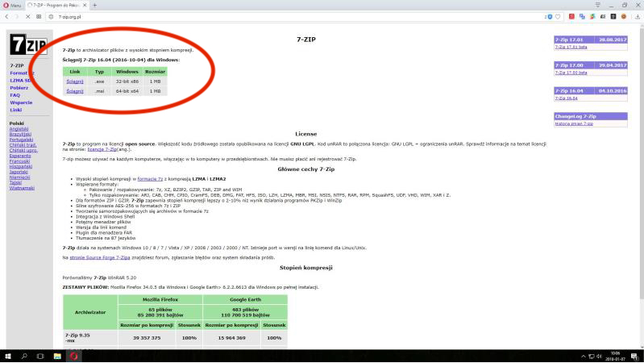Click Opera icon on taskbar

point(74,356)
